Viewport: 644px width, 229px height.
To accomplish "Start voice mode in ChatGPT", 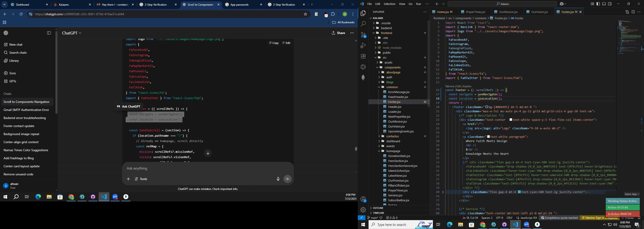I will pyautogui.click(x=288, y=179).
